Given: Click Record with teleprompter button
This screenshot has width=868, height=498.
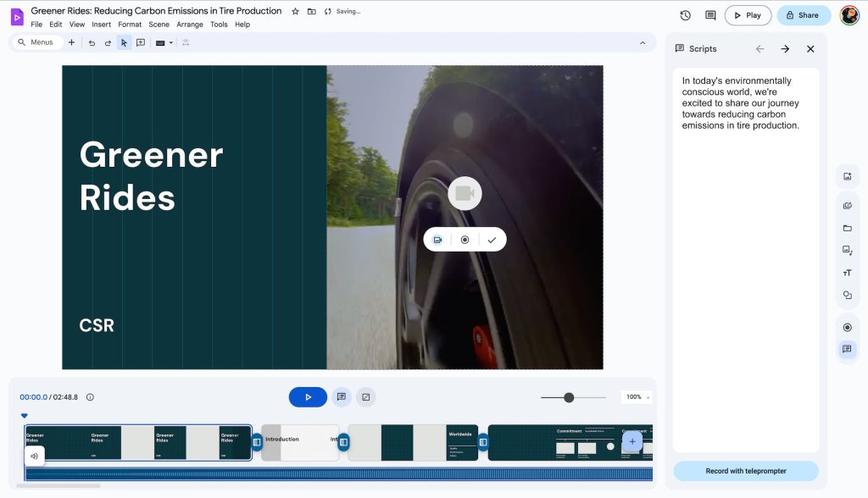Looking at the screenshot, I should (x=746, y=471).
